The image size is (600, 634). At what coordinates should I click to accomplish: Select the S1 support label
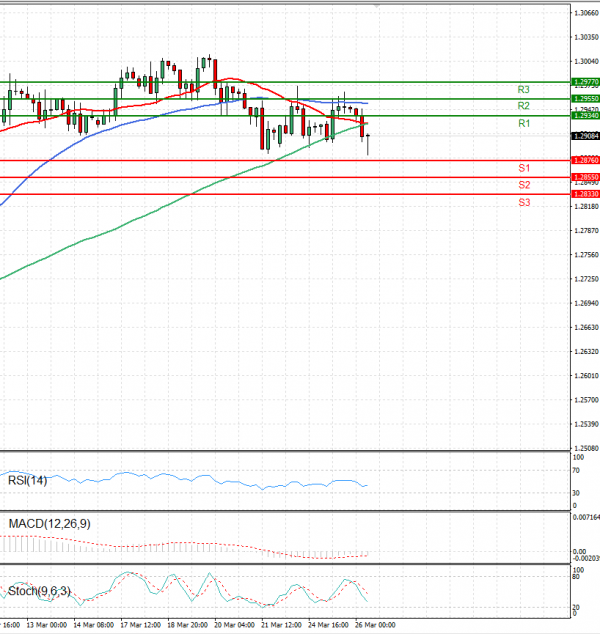pyautogui.click(x=523, y=167)
